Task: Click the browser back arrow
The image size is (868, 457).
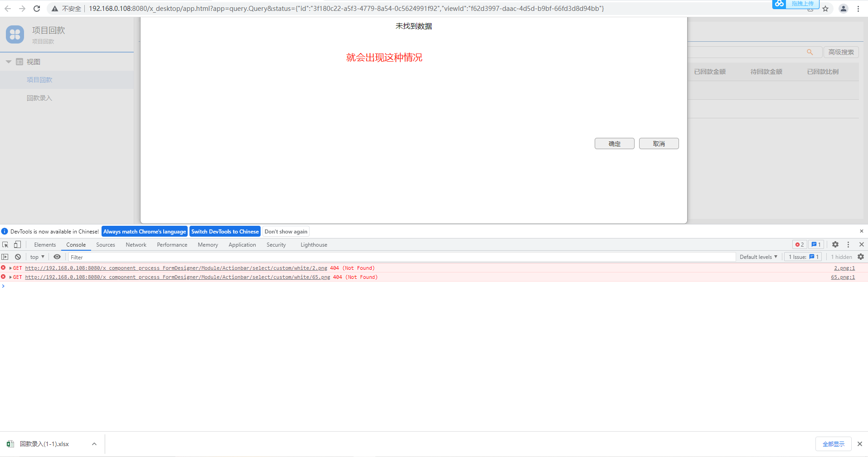Action: point(8,9)
